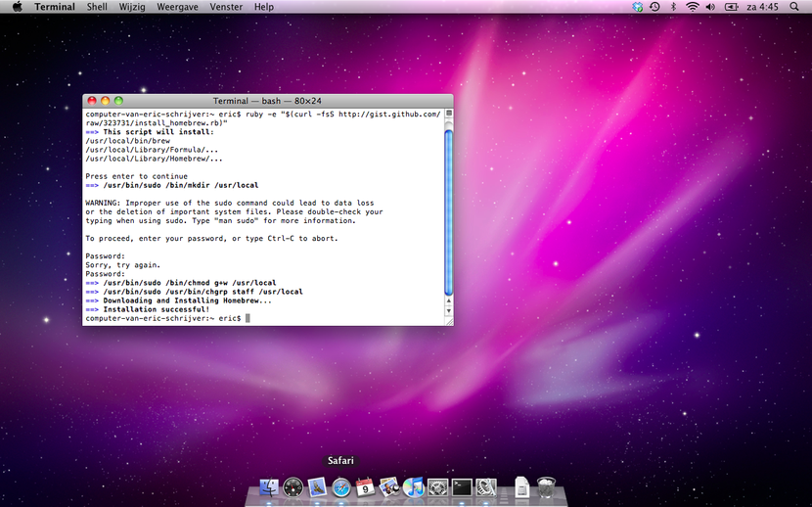
Task: Open the document stack in the Dock
Action: (x=522, y=487)
